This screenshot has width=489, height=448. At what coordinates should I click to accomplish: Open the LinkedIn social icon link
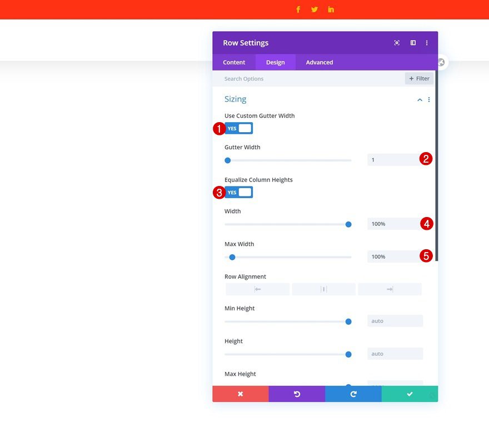331,9
